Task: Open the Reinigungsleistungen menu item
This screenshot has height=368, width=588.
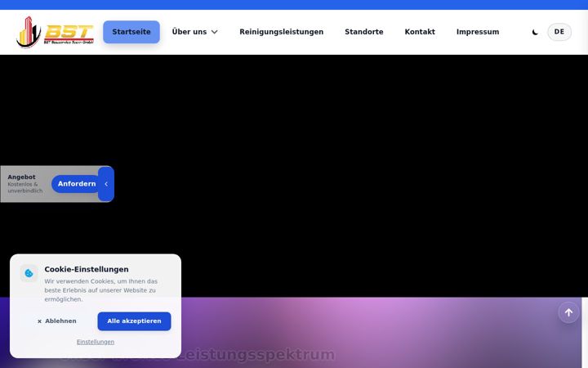Action: 281,32
